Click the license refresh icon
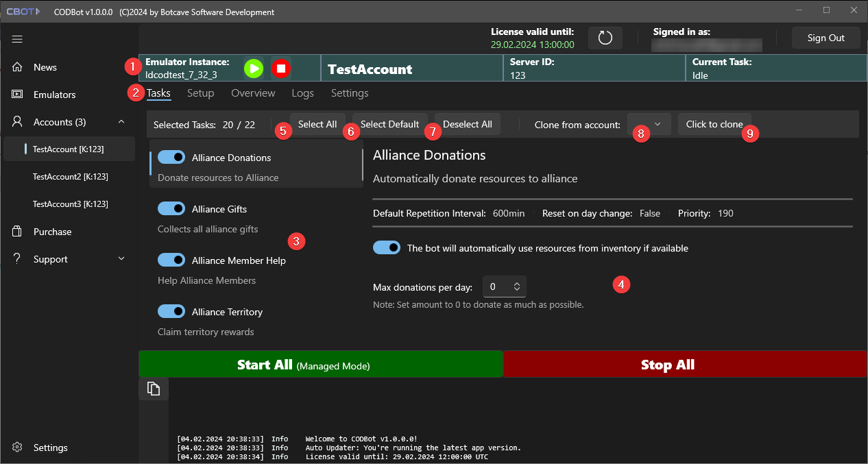The width and height of the screenshot is (868, 464). (x=605, y=38)
